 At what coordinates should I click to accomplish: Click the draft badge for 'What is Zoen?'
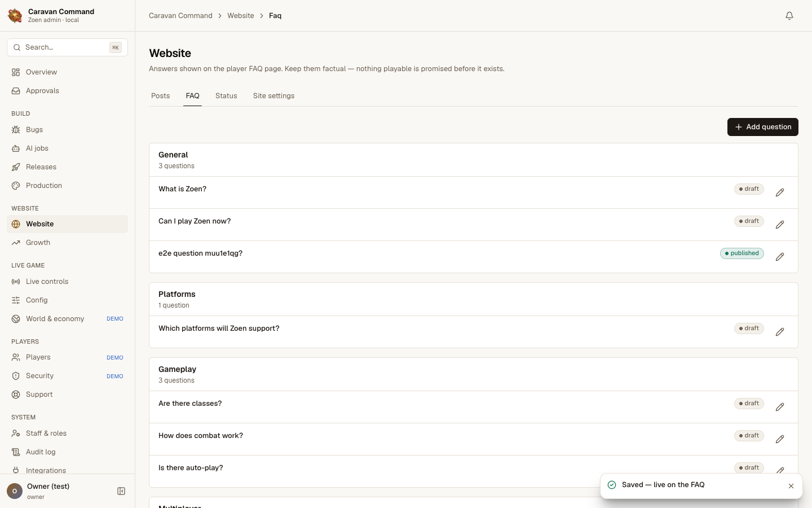click(749, 189)
